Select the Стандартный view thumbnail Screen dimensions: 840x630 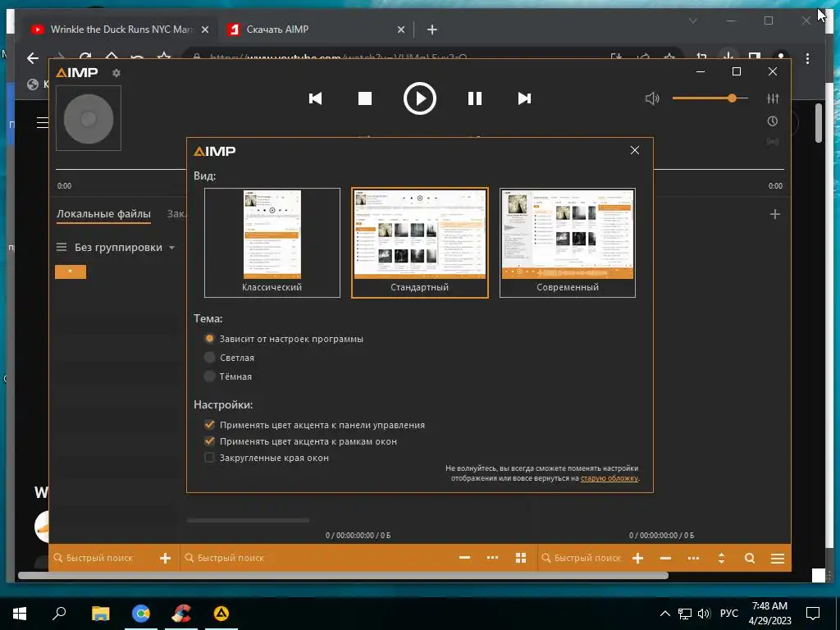[419, 242]
